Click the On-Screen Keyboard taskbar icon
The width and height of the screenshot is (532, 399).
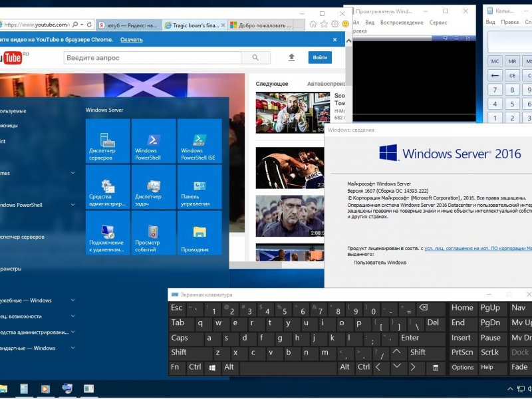(x=67, y=388)
